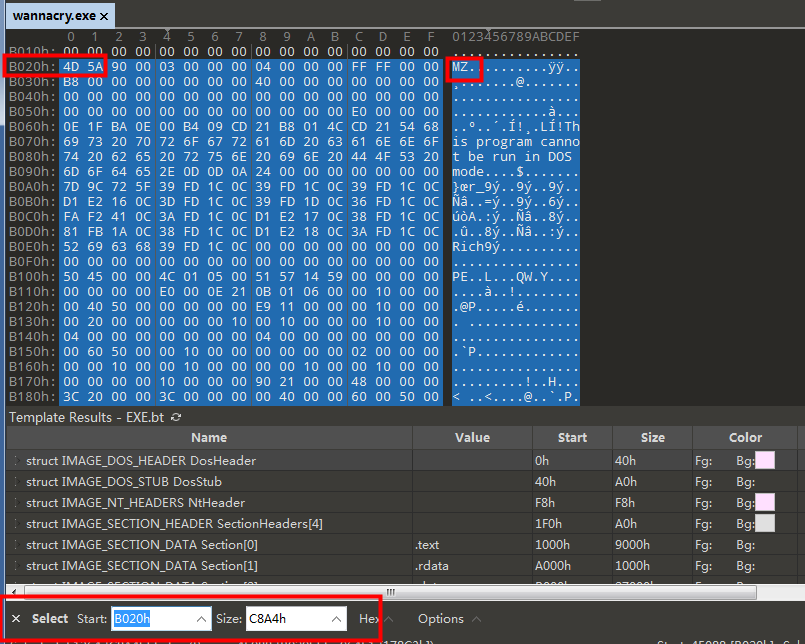Screen dimensions: 805x644
Task: Sort by the Value column header
Action: pyautogui.click(x=472, y=438)
